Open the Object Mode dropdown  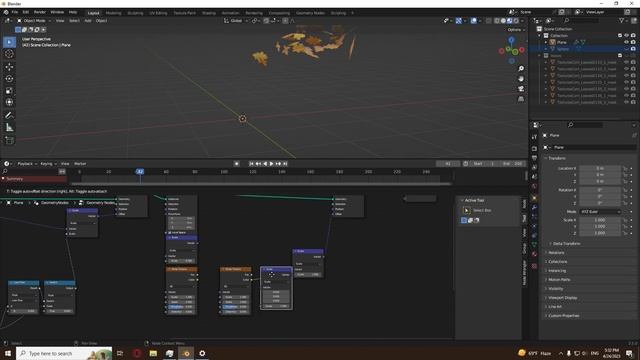point(34,20)
